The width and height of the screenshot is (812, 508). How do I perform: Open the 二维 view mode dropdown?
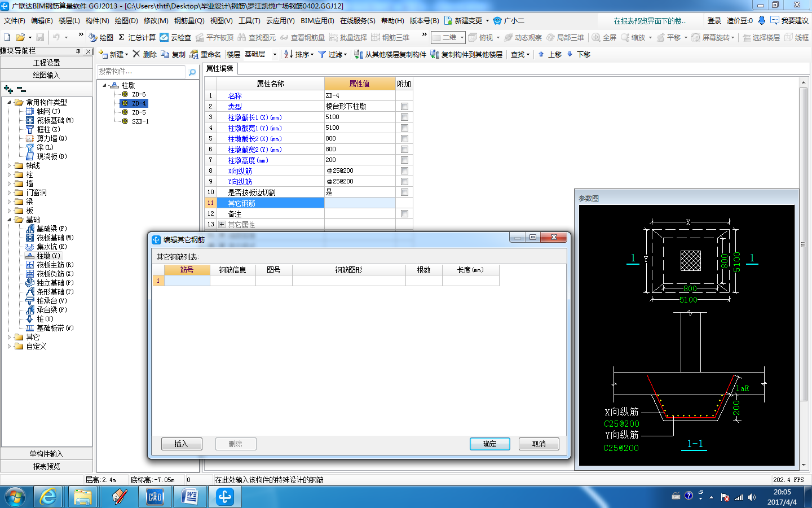coord(462,37)
